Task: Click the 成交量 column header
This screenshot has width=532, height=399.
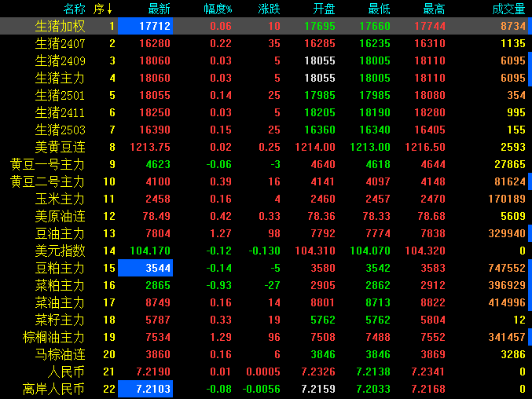Action: (x=508, y=9)
